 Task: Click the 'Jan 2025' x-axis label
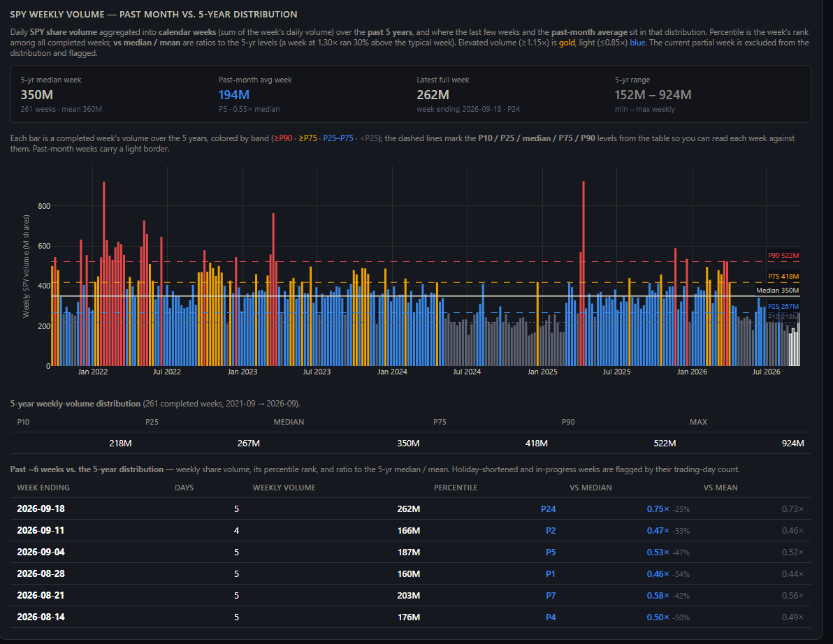pyautogui.click(x=542, y=372)
